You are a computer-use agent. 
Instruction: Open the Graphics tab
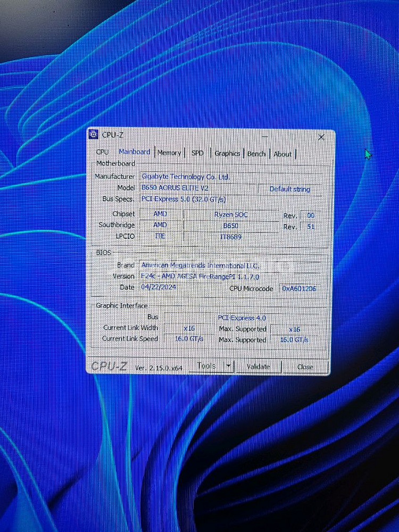[x=227, y=153]
